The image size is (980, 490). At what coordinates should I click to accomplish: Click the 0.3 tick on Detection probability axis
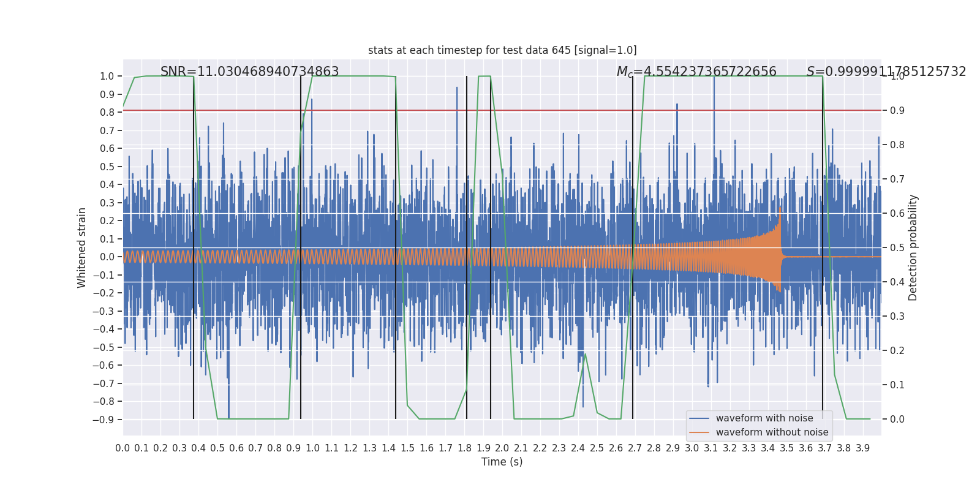pos(897,317)
